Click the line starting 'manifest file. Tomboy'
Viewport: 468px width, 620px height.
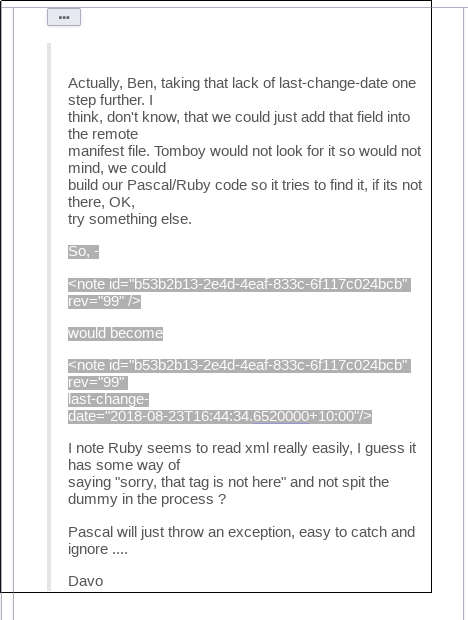245,151
